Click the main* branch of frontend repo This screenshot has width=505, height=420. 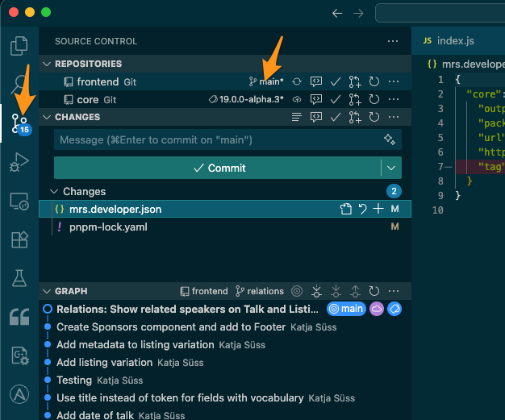point(266,81)
